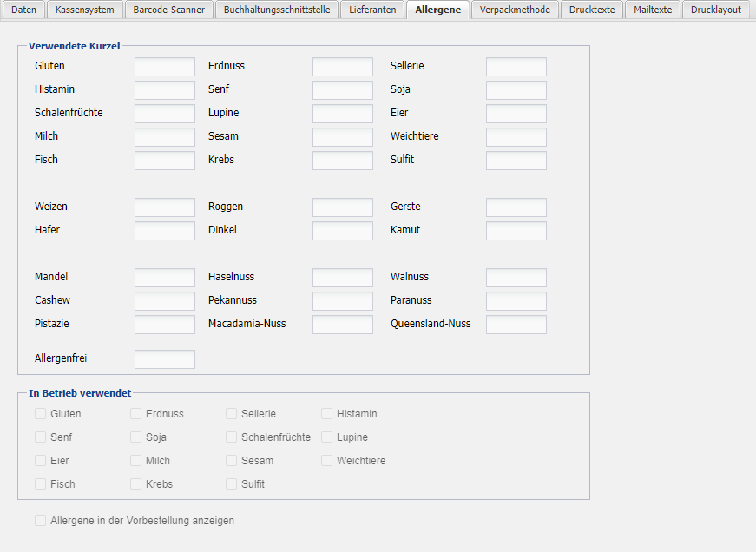Click the Gluten abbreviation input field

165,67
